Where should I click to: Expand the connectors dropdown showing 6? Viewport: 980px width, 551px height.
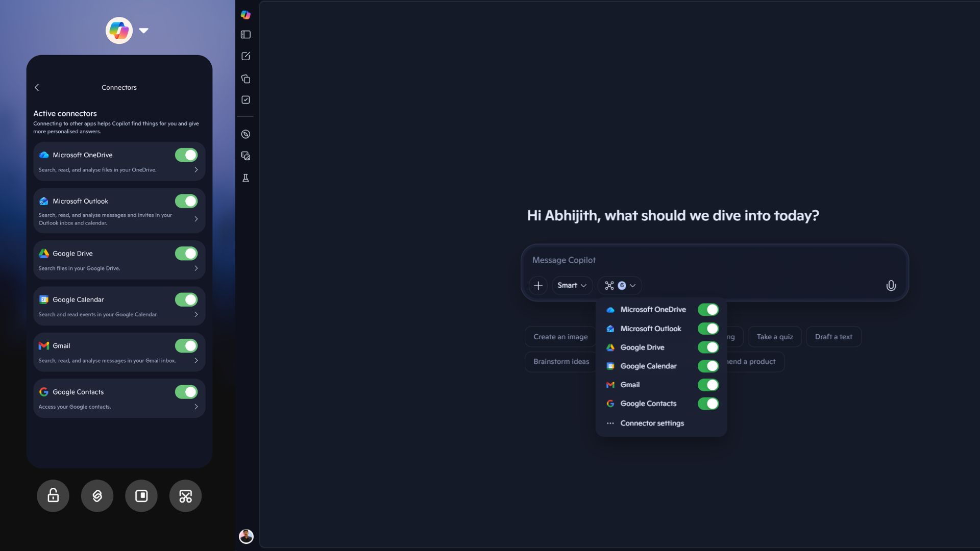[620, 285]
